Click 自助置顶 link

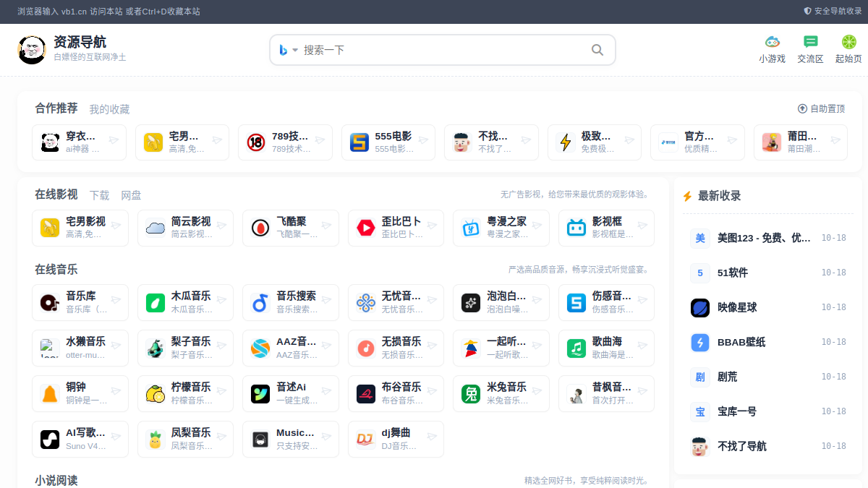point(821,108)
